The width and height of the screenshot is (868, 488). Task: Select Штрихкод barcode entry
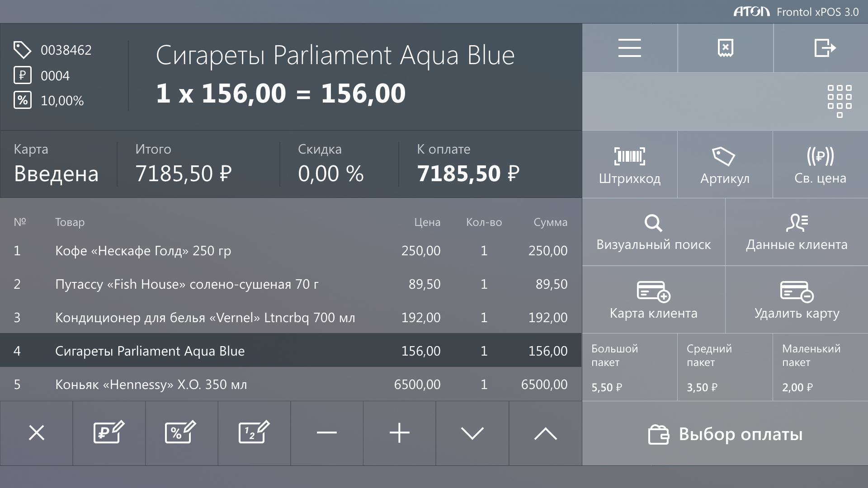[x=629, y=165]
